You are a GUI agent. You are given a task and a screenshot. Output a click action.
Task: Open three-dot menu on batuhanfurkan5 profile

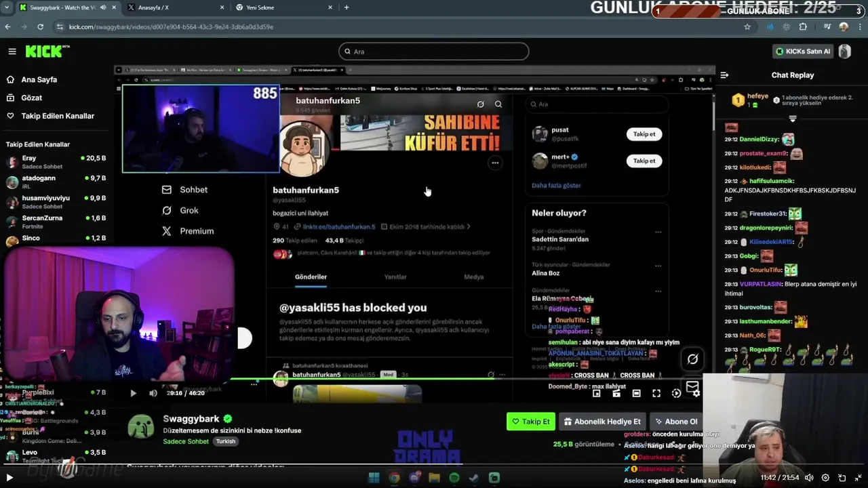pos(495,163)
